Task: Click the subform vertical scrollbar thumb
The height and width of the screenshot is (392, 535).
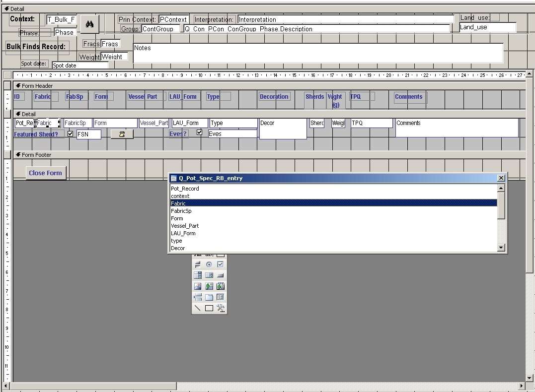Action: coord(529,175)
